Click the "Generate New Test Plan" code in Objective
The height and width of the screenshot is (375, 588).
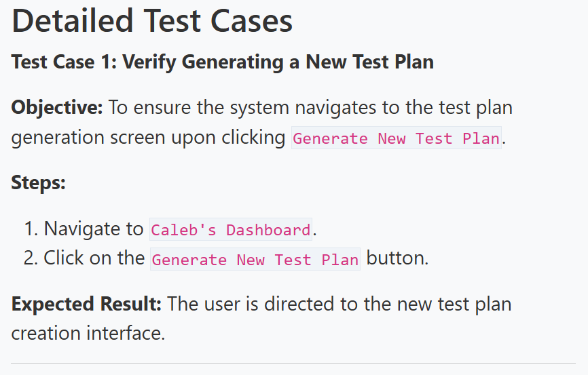click(x=396, y=138)
